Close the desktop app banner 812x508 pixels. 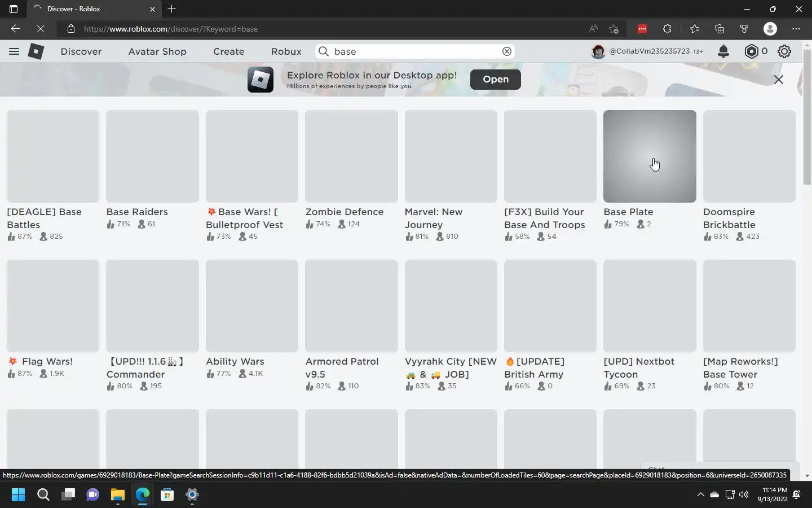pos(779,80)
